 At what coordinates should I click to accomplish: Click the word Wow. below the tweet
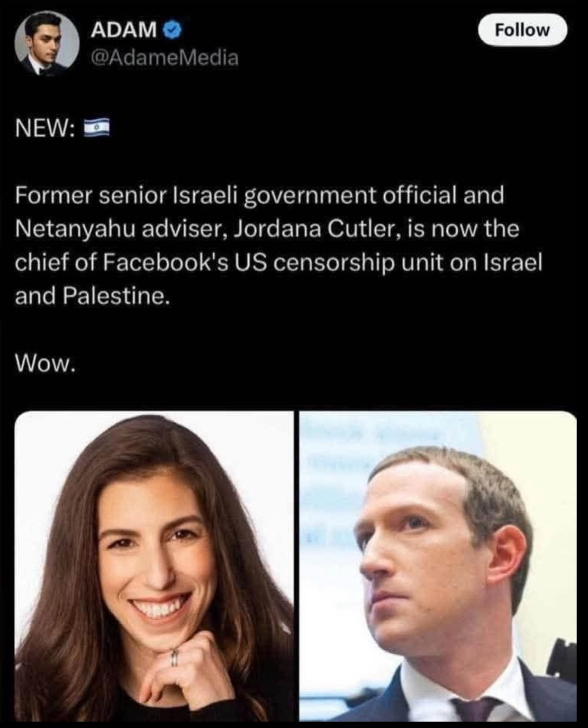[45, 363]
